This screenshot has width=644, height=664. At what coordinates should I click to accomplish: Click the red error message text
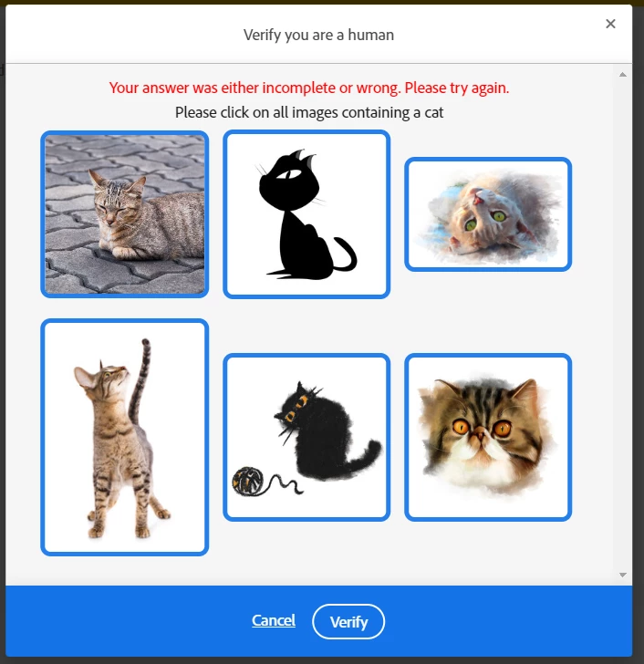tap(309, 88)
